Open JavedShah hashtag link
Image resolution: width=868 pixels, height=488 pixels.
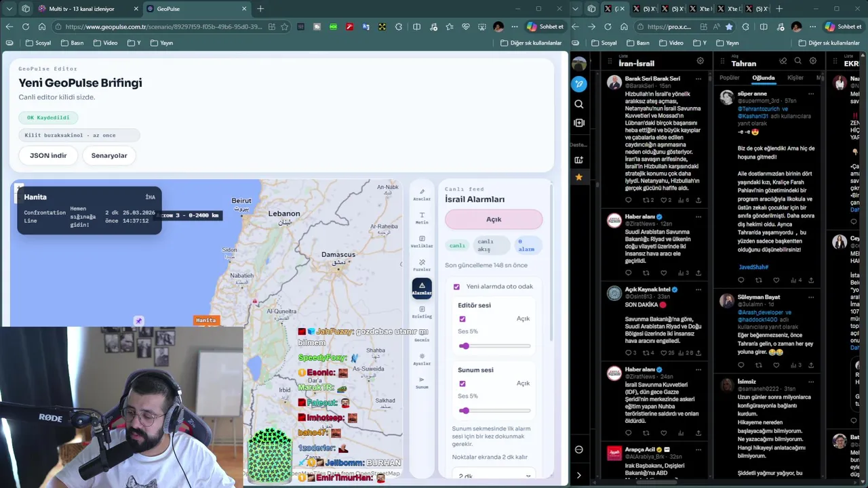pyautogui.click(x=753, y=267)
